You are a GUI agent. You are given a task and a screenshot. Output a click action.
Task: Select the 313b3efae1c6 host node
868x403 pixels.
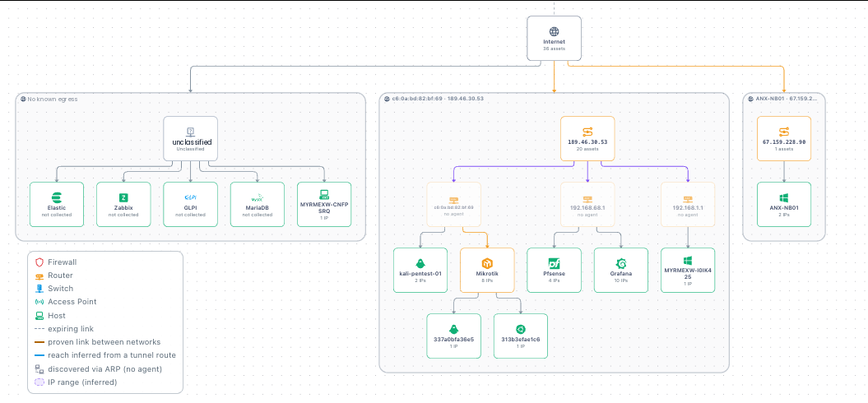[520, 336]
